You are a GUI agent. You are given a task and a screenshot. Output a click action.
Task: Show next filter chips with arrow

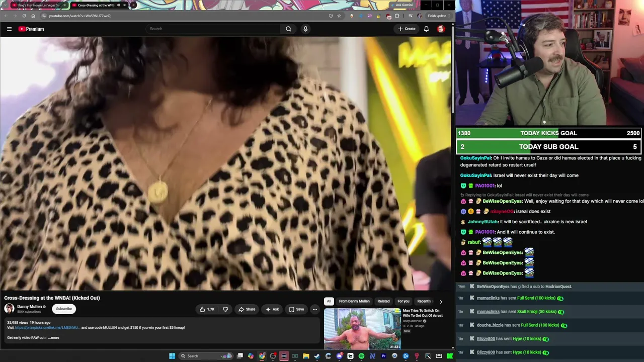coord(441,302)
